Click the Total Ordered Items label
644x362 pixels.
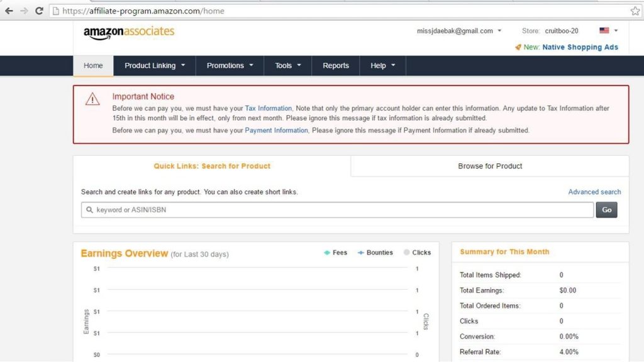[489, 306]
